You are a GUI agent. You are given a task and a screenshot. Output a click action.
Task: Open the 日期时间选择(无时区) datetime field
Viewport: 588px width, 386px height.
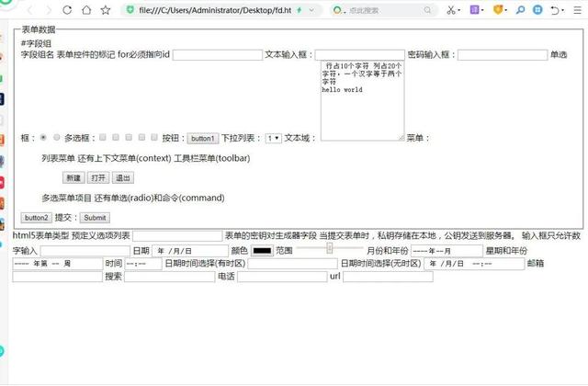(474, 264)
